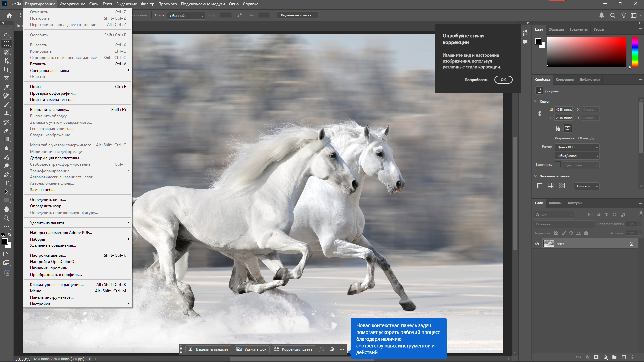
Task: Switch to the Каналы tab
Action: pos(555,203)
